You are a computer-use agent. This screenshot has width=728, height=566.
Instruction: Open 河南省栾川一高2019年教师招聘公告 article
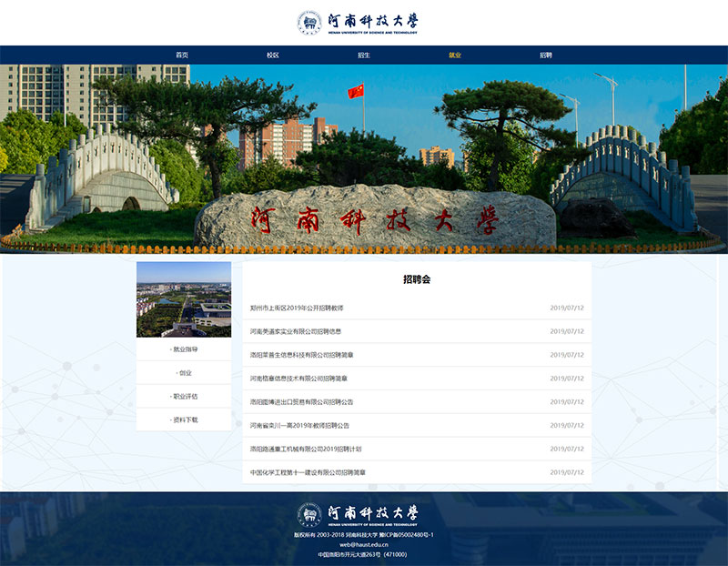tap(299, 425)
